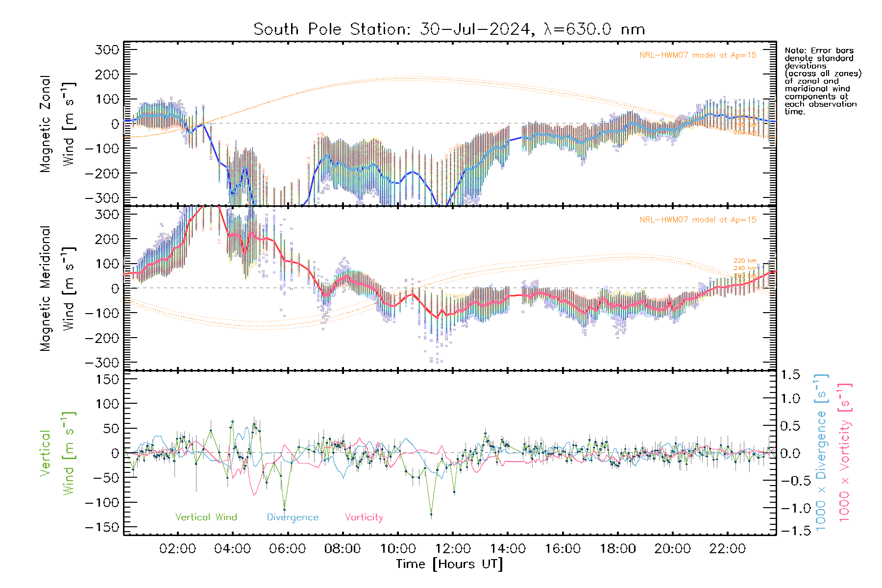Viewport: 882px width, 588px height.
Task: Click the 1000 × Vorticity right axis label
Action: tap(845, 452)
